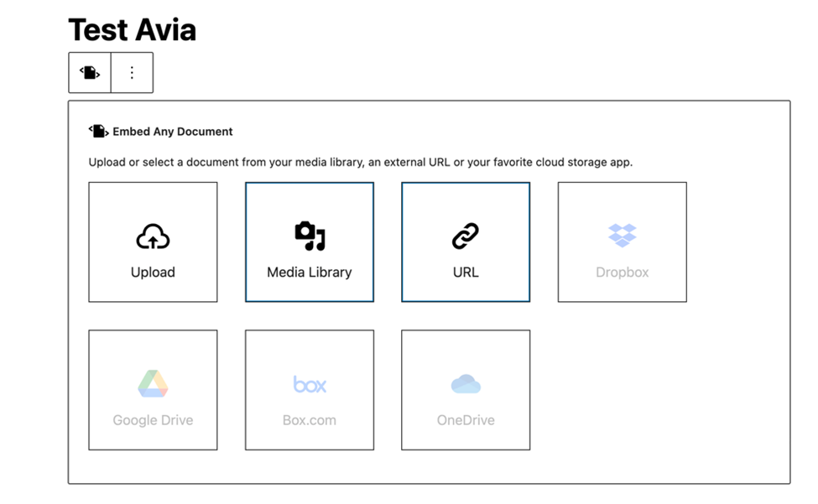Select the "Box.com" text label

(x=310, y=420)
